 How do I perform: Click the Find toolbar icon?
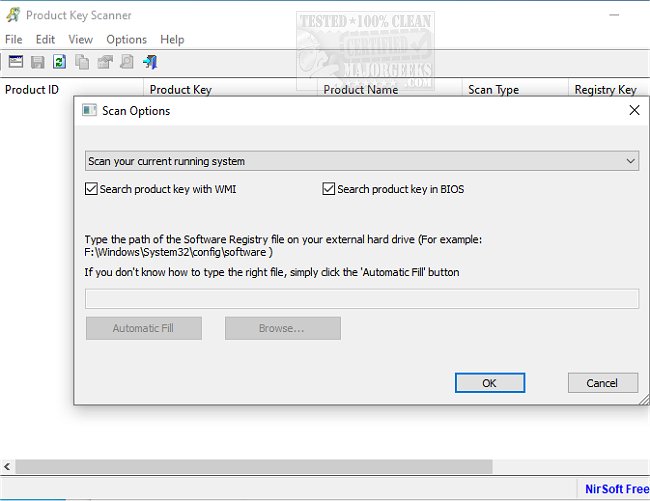pyautogui.click(x=126, y=62)
